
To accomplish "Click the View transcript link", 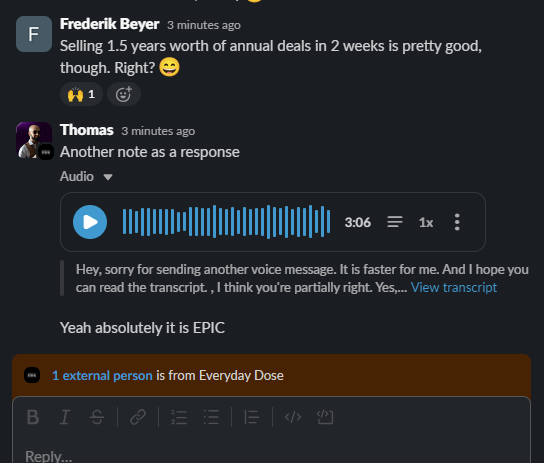I will pyautogui.click(x=454, y=288).
